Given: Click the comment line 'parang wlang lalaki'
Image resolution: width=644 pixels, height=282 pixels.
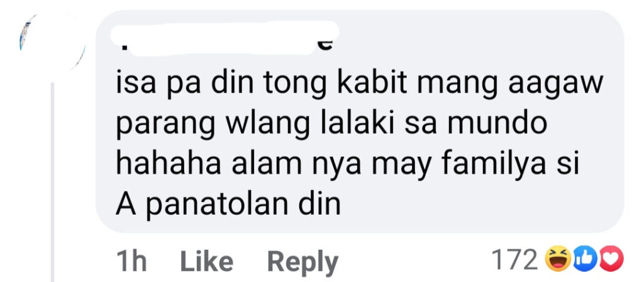Looking at the screenshot, I should [332, 126].
